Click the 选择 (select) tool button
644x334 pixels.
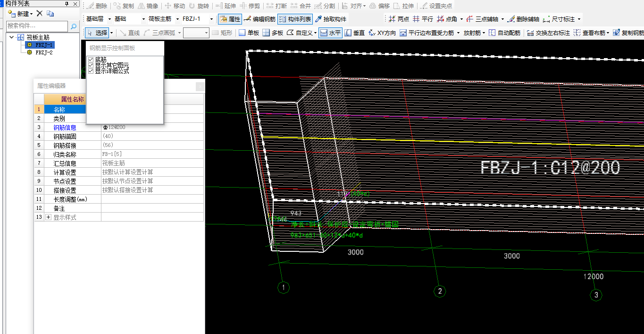coord(98,33)
